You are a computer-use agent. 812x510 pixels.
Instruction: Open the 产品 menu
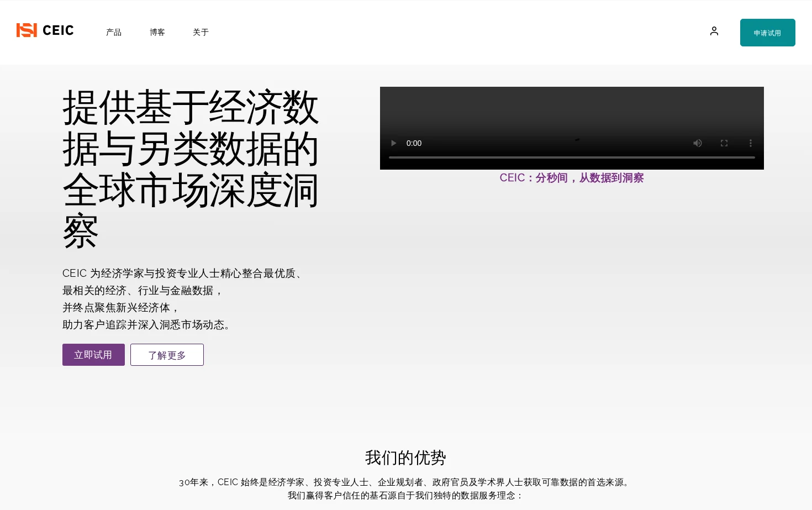click(x=114, y=33)
